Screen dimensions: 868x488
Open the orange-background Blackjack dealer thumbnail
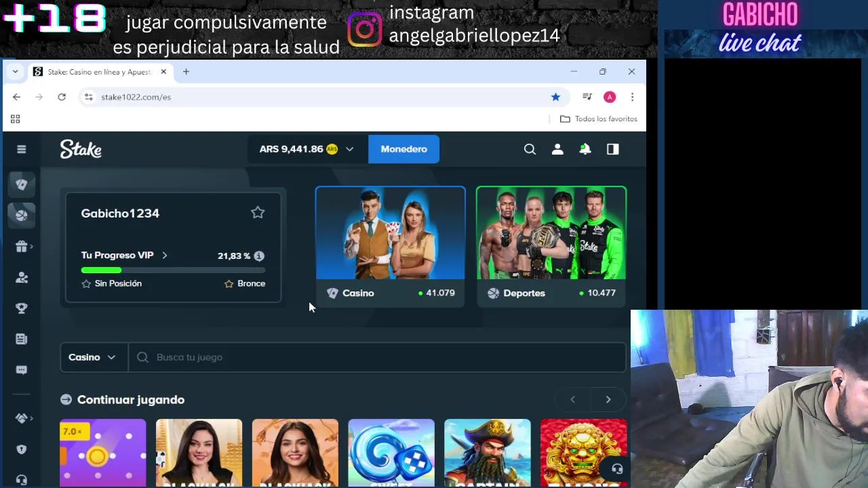(295, 453)
